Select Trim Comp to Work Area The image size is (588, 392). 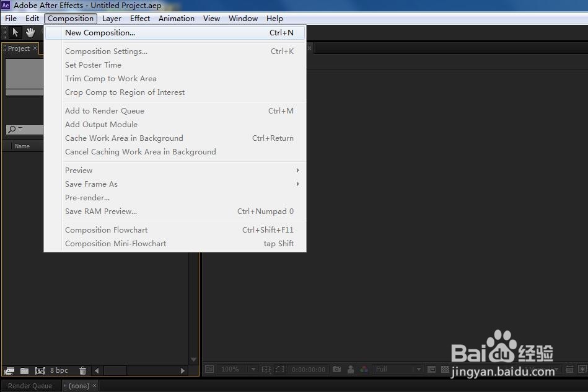[175, 79]
